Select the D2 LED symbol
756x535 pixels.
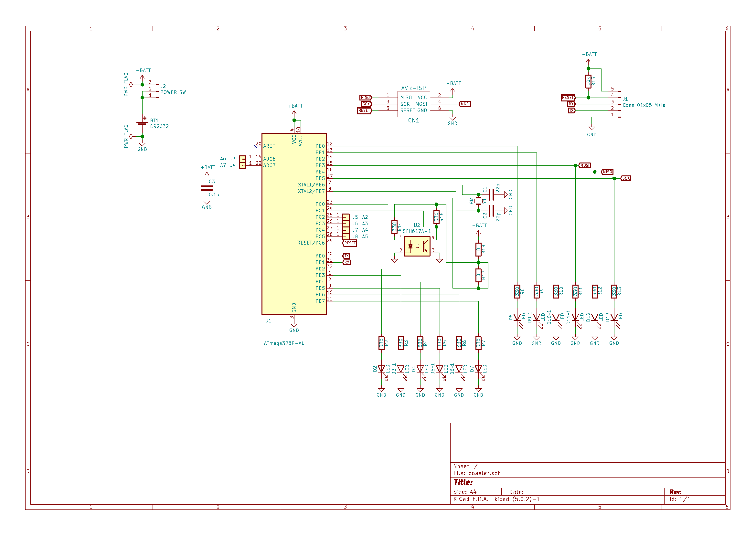point(381,369)
